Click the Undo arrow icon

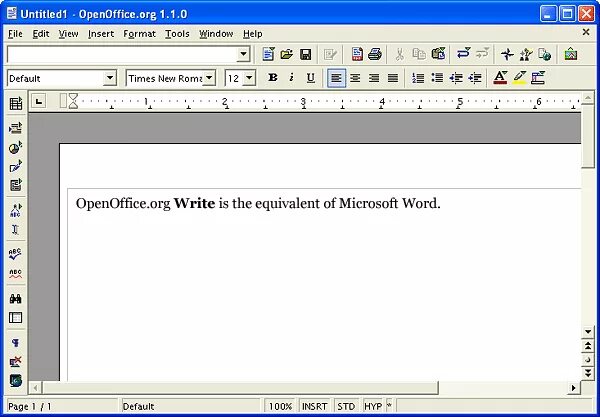pos(463,54)
